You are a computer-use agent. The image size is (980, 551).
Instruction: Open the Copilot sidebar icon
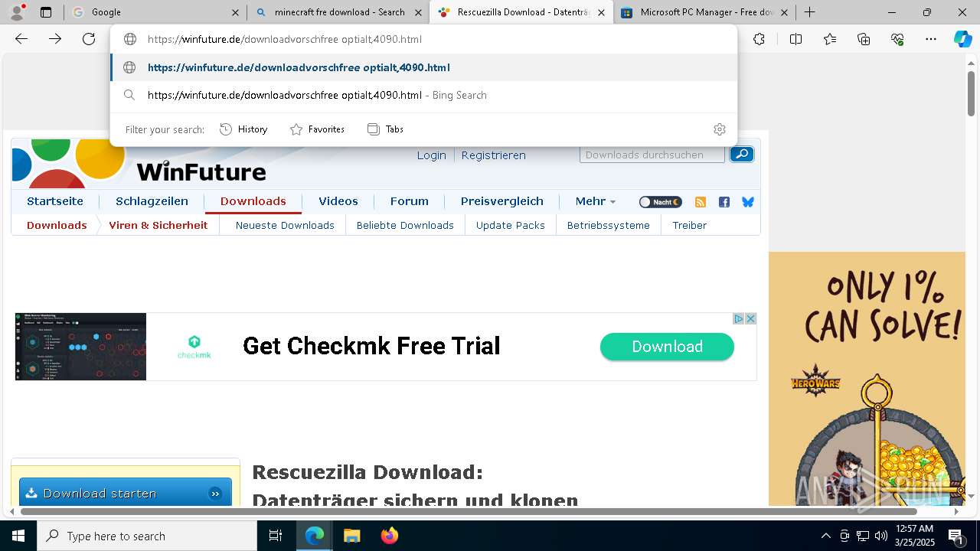962,39
